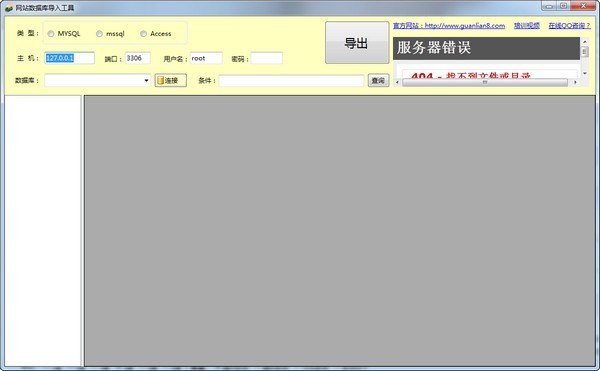Close the database import tool window

[x=584, y=6]
